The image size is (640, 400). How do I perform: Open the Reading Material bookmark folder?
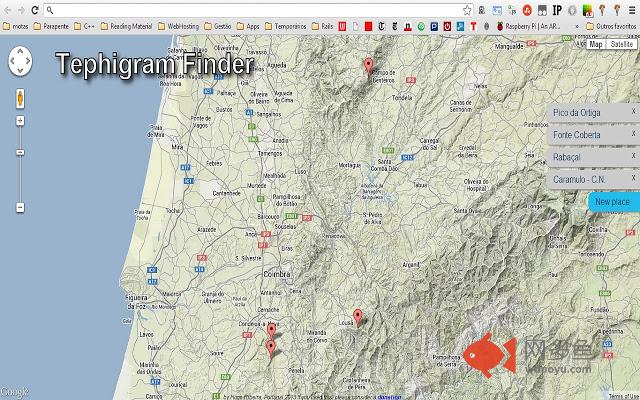point(126,27)
